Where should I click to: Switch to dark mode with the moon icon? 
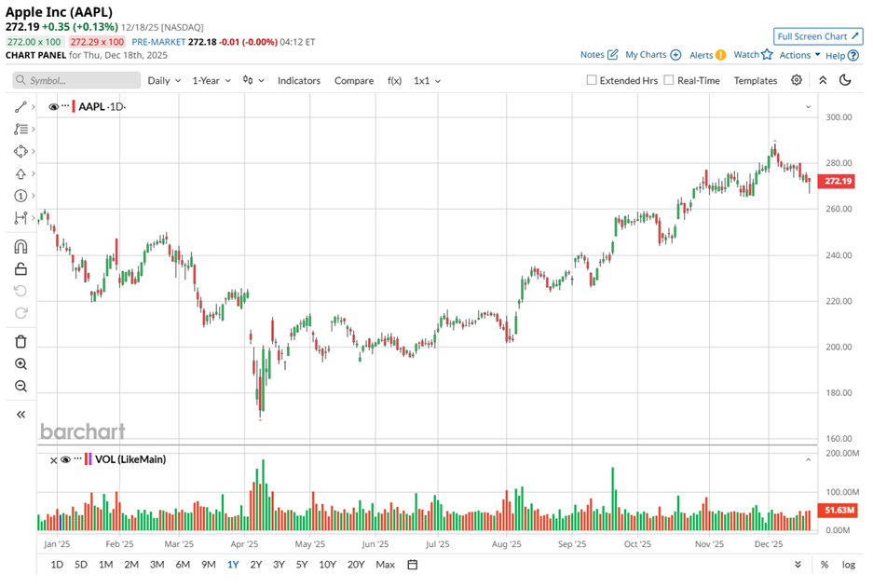[x=845, y=80]
